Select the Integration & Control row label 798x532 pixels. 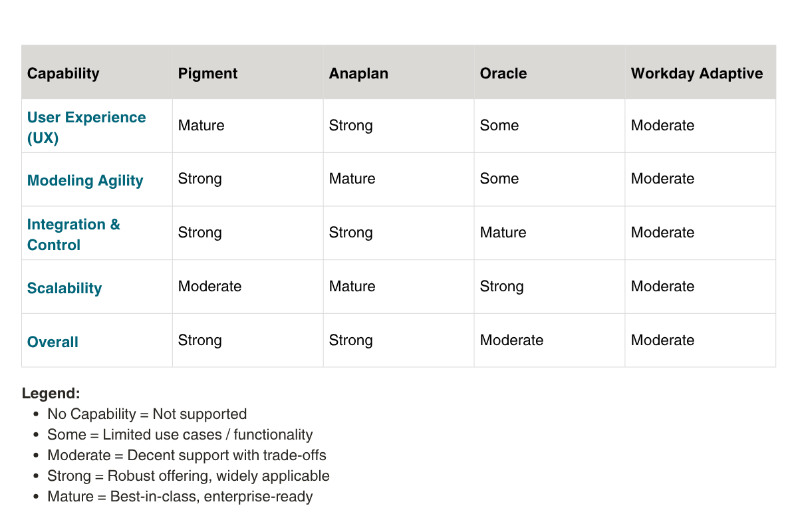pyautogui.click(x=74, y=234)
